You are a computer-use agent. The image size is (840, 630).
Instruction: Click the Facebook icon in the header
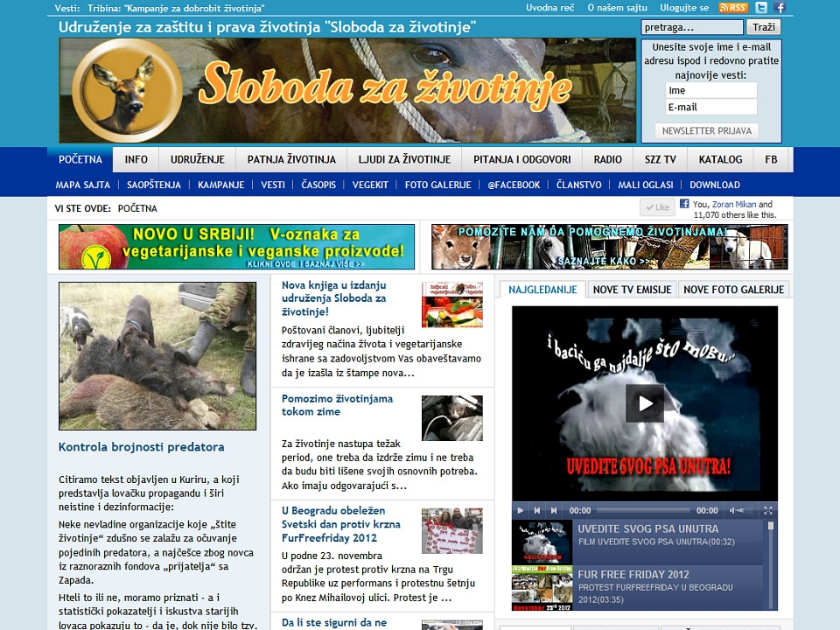780,7
